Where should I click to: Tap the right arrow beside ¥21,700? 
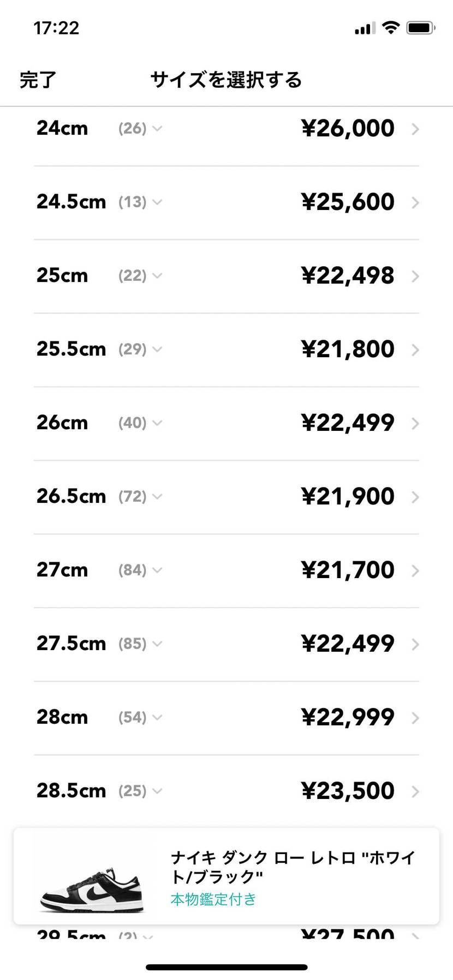tap(415, 571)
